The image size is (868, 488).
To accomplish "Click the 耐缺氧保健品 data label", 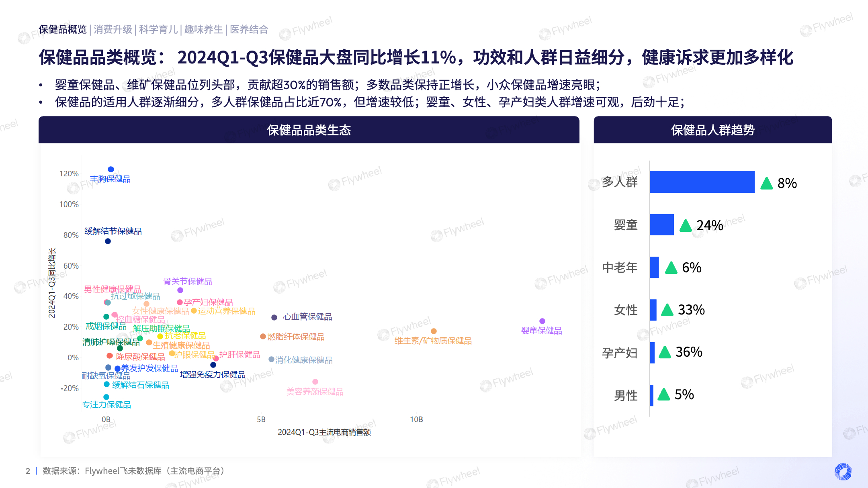I will click(x=106, y=376).
